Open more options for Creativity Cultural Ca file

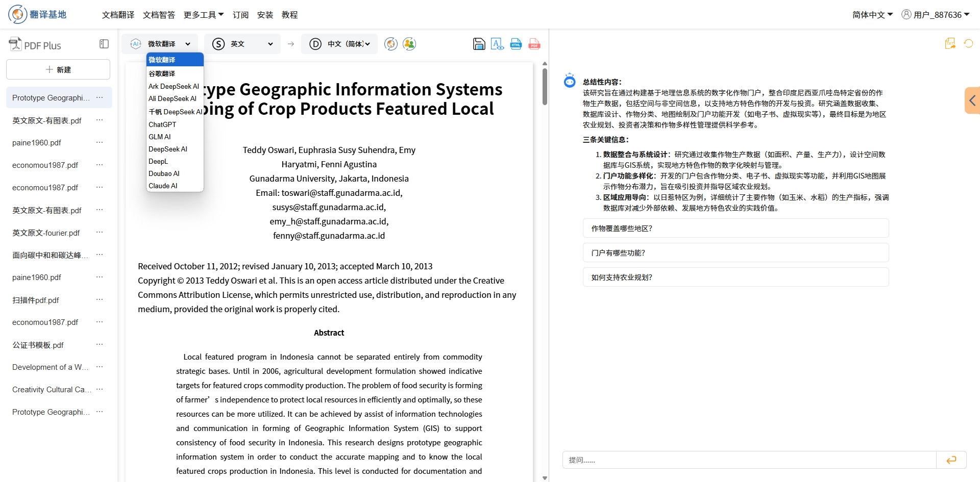tap(100, 389)
